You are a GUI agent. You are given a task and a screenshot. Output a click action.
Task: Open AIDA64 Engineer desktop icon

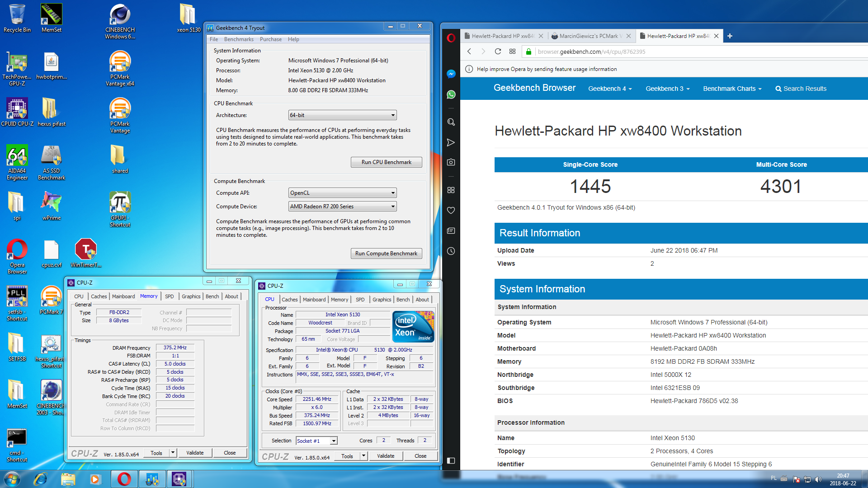click(x=17, y=162)
